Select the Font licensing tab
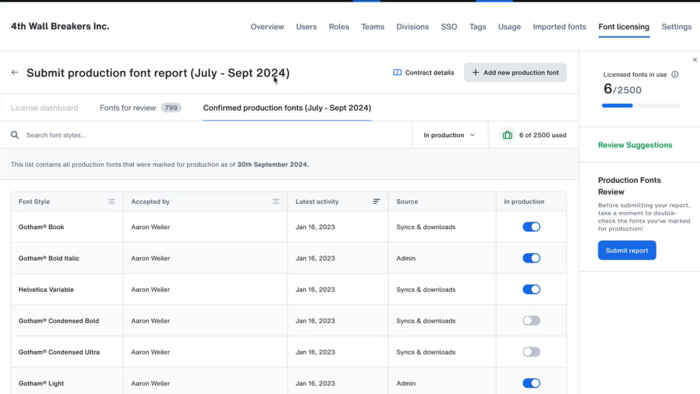The image size is (700, 394). (x=624, y=27)
